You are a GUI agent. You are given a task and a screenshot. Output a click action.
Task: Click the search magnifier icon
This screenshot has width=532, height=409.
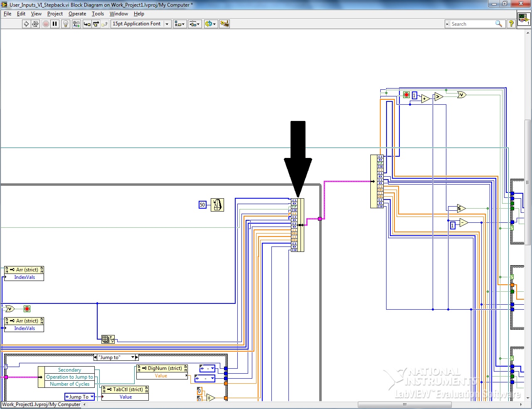click(499, 24)
